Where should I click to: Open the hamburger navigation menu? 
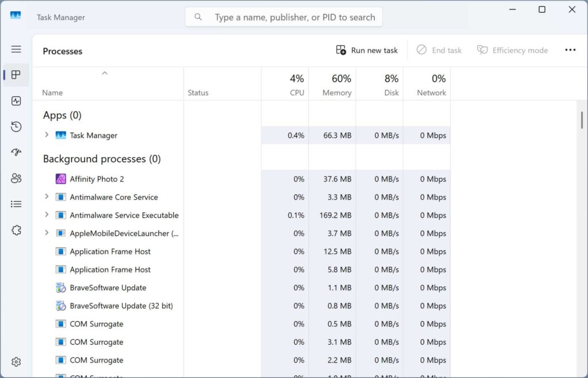point(16,49)
